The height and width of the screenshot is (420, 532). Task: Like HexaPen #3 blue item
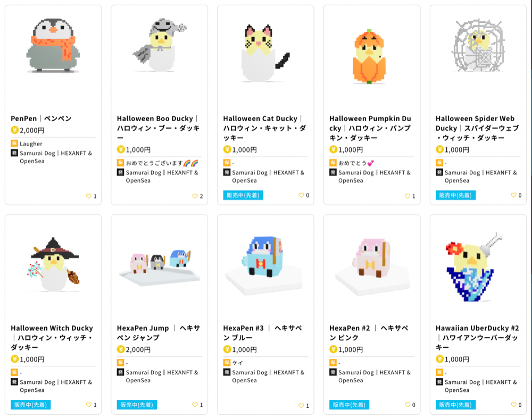point(302,406)
